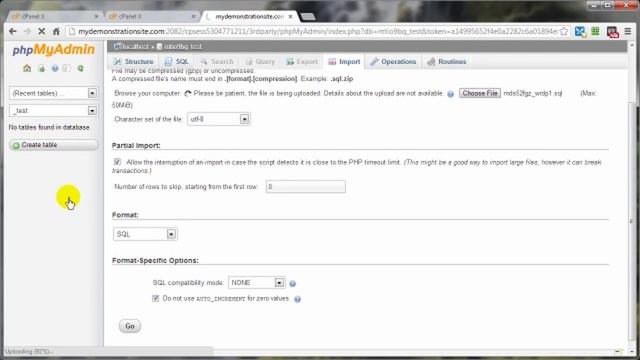Click the log out icon in sidebar
This screenshot has width=640, height=360.
point(41,68)
